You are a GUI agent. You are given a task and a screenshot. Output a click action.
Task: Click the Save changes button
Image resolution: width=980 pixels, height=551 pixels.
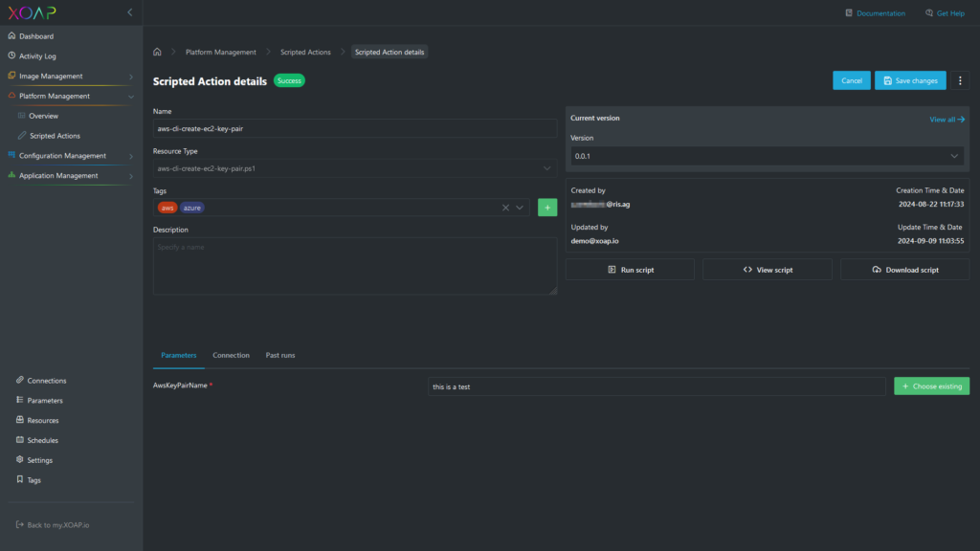911,80
